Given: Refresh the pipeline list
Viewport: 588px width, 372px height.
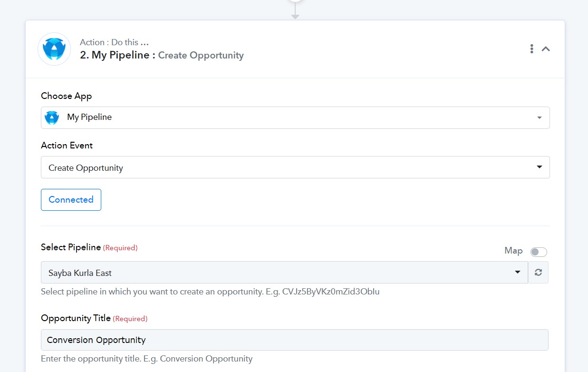Looking at the screenshot, I should 538,273.
